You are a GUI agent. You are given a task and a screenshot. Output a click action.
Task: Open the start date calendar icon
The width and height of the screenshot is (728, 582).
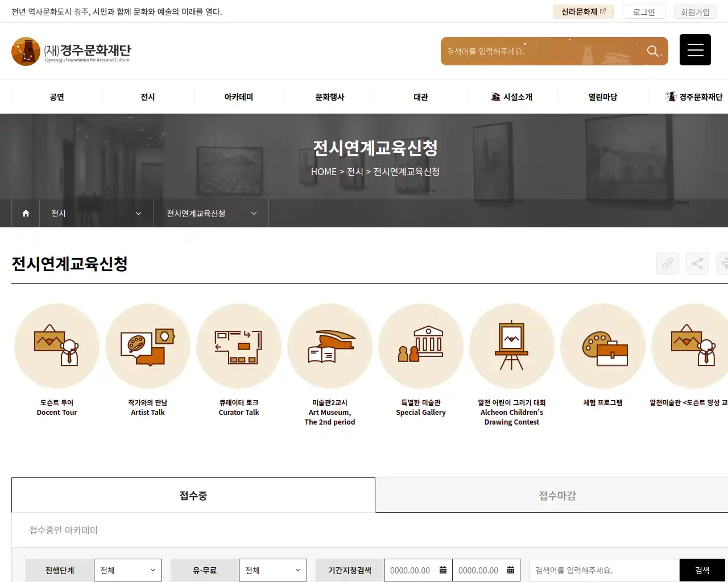click(x=444, y=570)
